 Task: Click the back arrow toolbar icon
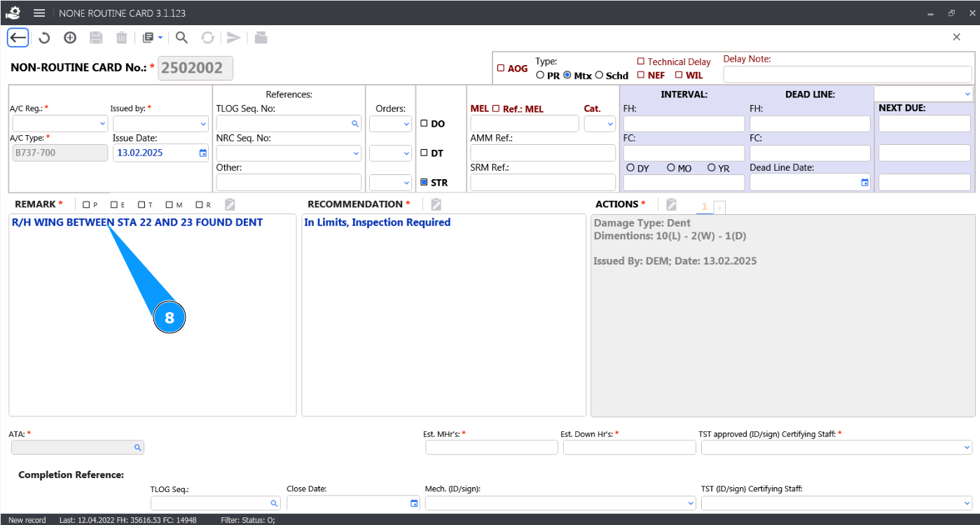pyautogui.click(x=18, y=38)
